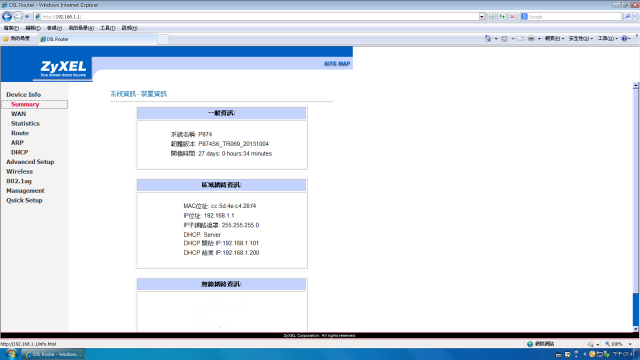Open the SITE MAP link
The image size is (640, 360).
(x=337, y=64)
